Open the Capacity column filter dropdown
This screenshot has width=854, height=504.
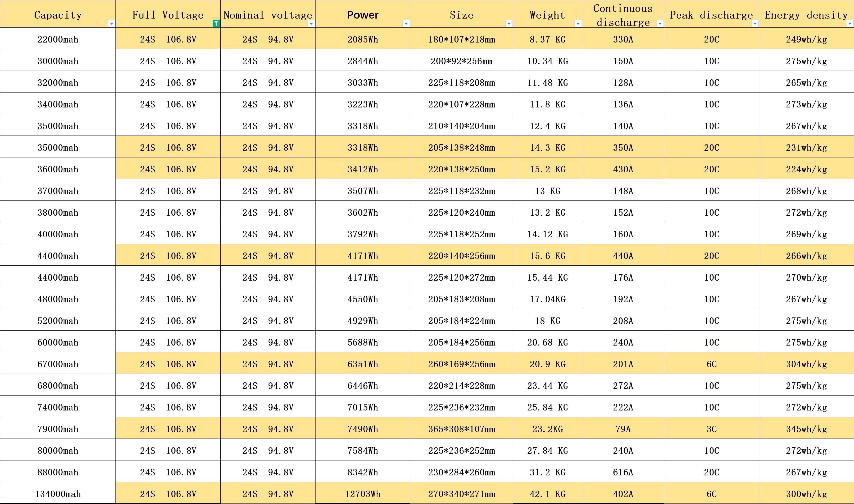(x=111, y=23)
